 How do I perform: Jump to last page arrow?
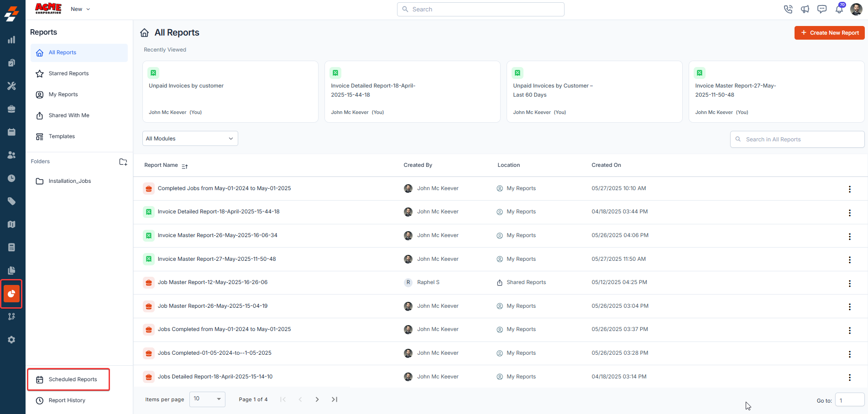tap(335, 399)
